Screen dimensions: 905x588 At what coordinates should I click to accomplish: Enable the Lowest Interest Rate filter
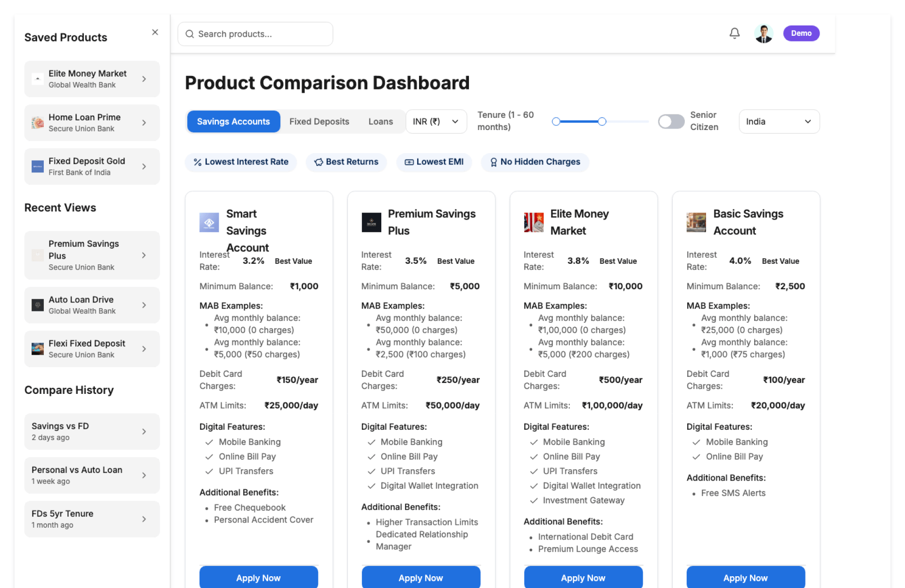[241, 162]
